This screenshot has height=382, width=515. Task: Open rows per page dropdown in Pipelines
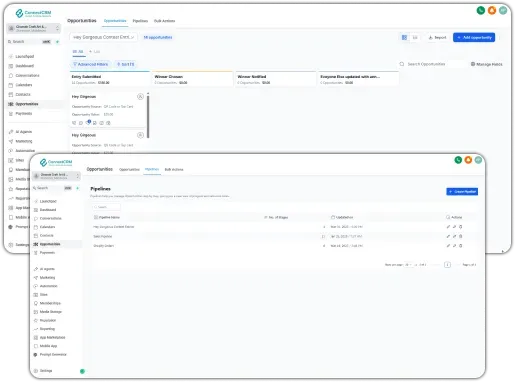tap(408, 265)
